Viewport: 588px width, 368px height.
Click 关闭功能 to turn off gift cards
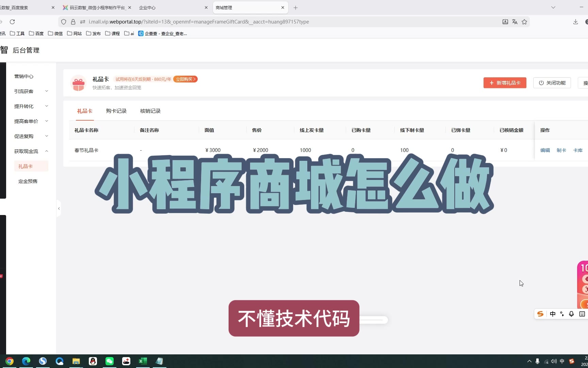click(552, 83)
